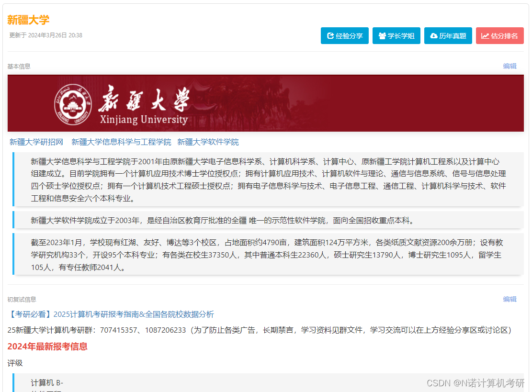Click the Xinjiang University banner image
Viewport: 532px width, 392px height.
click(266, 103)
